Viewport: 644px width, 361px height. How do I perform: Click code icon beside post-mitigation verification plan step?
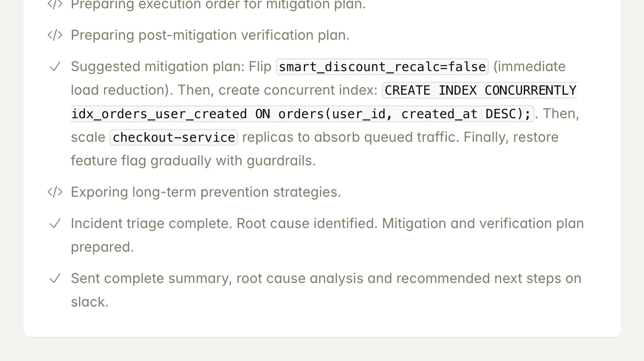[x=54, y=35]
